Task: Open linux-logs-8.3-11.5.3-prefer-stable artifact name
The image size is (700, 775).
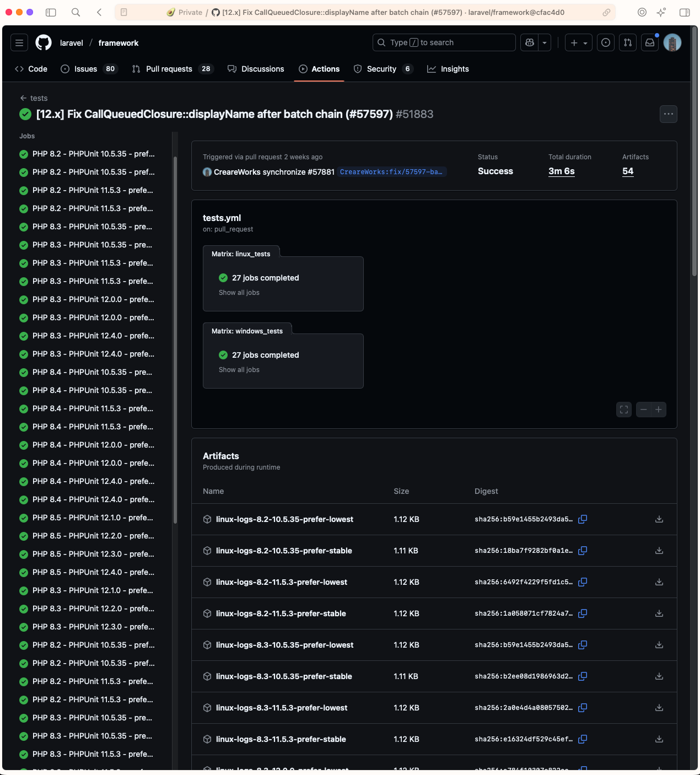Action: pyautogui.click(x=281, y=739)
